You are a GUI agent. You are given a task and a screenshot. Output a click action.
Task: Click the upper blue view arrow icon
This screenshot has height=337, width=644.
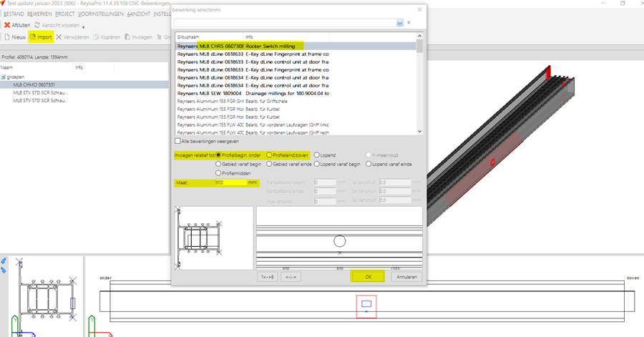pyautogui.click(x=4, y=261)
